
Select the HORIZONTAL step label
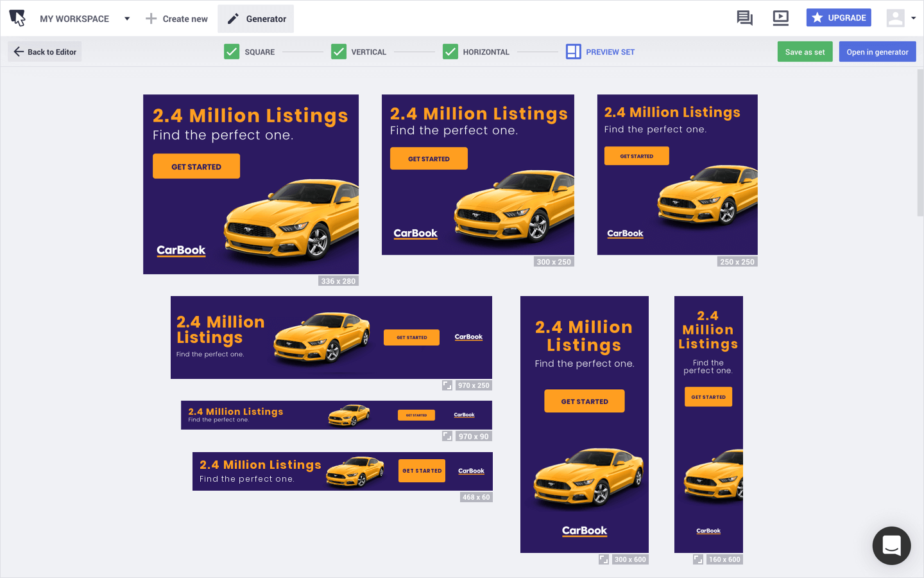point(486,52)
